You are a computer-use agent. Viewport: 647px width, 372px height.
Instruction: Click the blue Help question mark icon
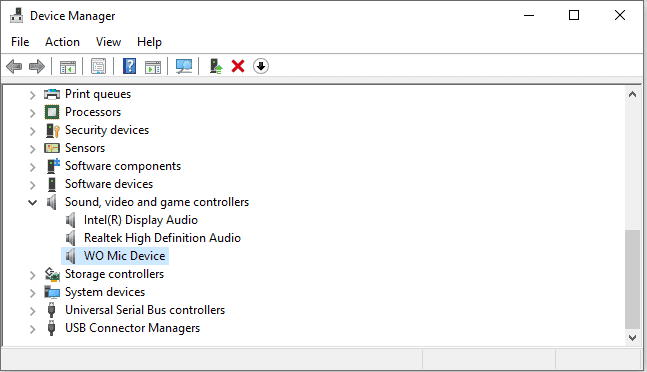[x=130, y=66]
